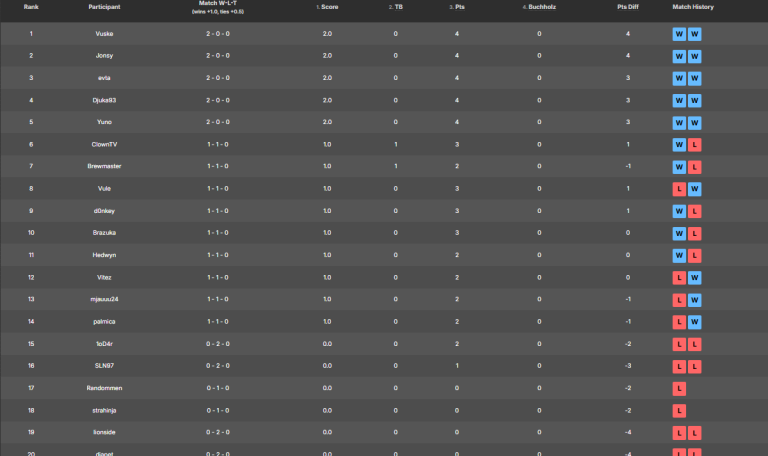768x456 pixels.
Task: Click the W badge in Vitez's match history
Action: coord(695,277)
